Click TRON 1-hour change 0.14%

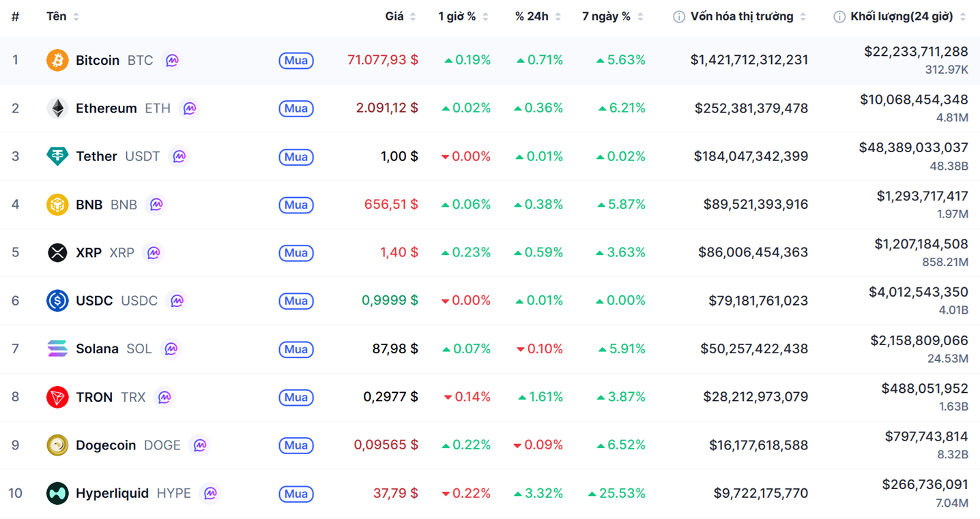[467, 397]
